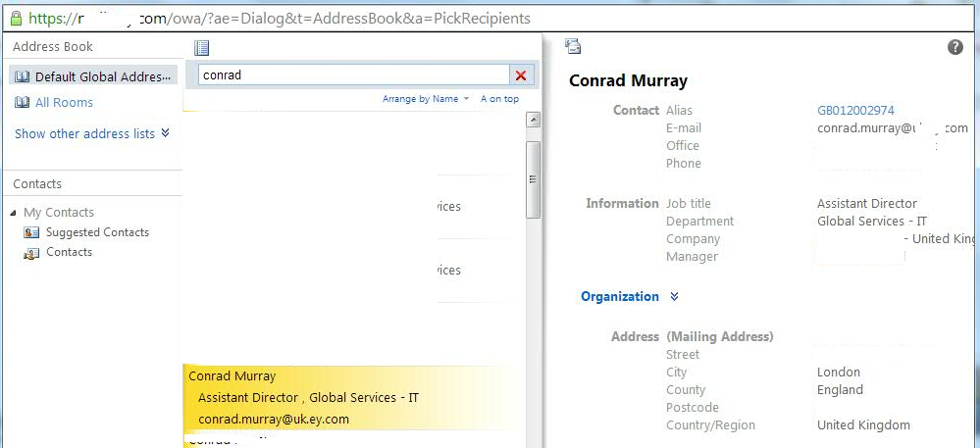Click the United Kingdom country value
Image resolution: width=980 pixels, height=448 pixels.
coord(863,425)
